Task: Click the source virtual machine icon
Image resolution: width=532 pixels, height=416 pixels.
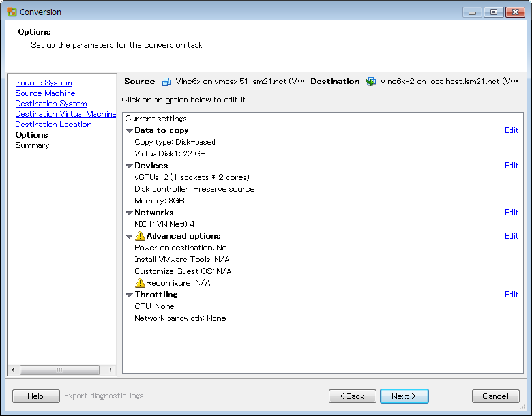Action: pyautogui.click(x=166, y=82)
